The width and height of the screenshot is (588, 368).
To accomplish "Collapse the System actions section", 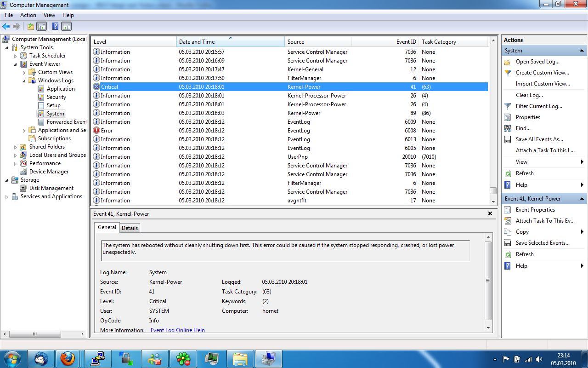I will click(x=582, y=51).
